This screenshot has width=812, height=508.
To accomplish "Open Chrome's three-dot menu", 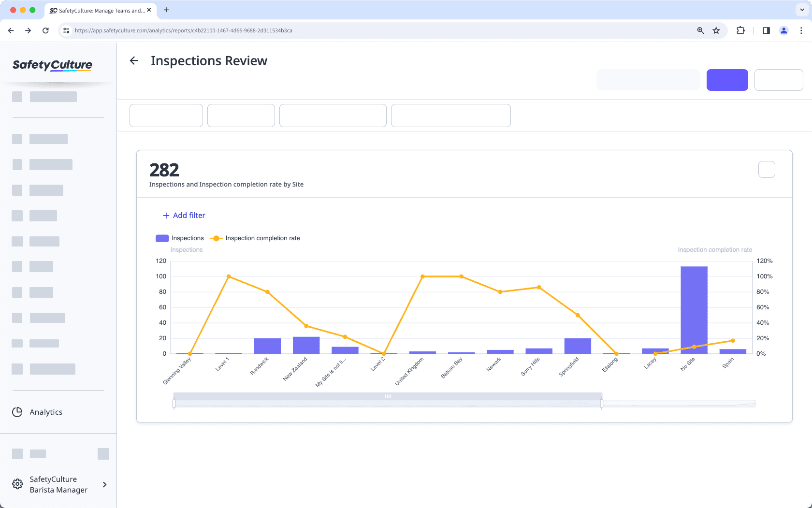I will [801, 30].
